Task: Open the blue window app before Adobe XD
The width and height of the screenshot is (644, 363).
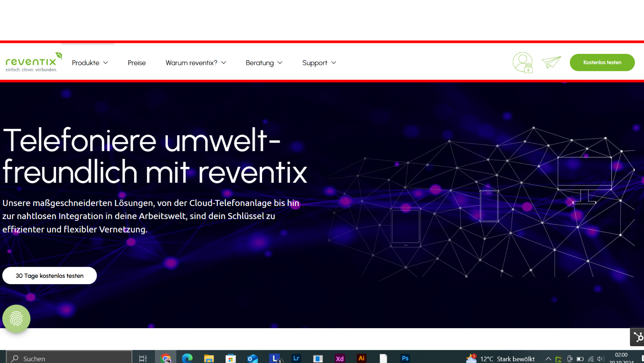Action: point(318,358)
